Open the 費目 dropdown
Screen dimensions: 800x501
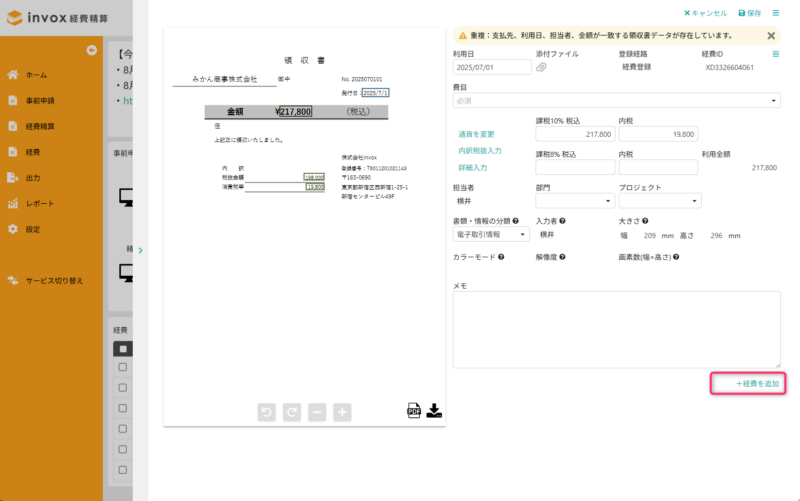(x=616, y=101)
